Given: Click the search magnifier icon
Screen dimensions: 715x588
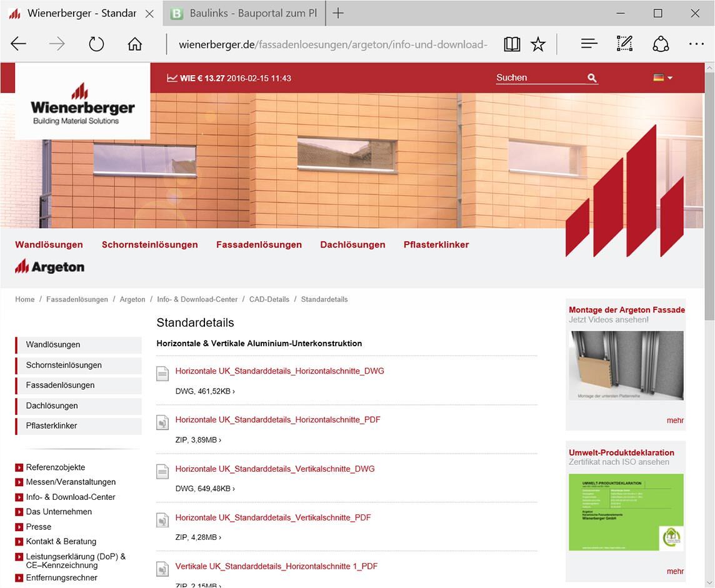Looking at the screenshot, I should coord(592,78).
